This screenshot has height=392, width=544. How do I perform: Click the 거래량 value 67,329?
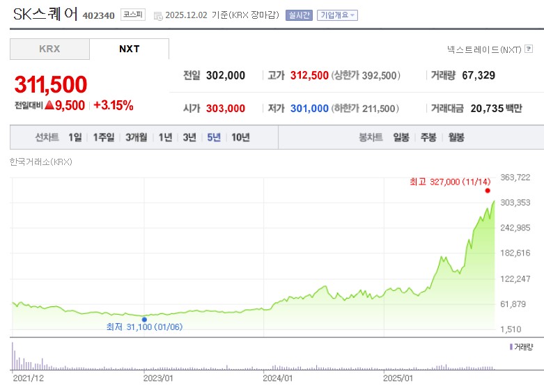click(x=479, y=75)
